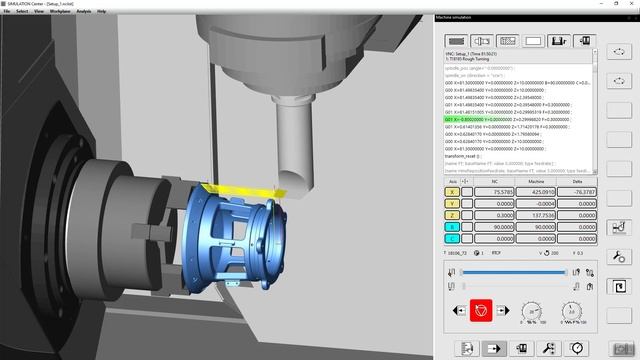Click X axis Machine value 425.0910
640x360 pixels.
coord(536,192)
